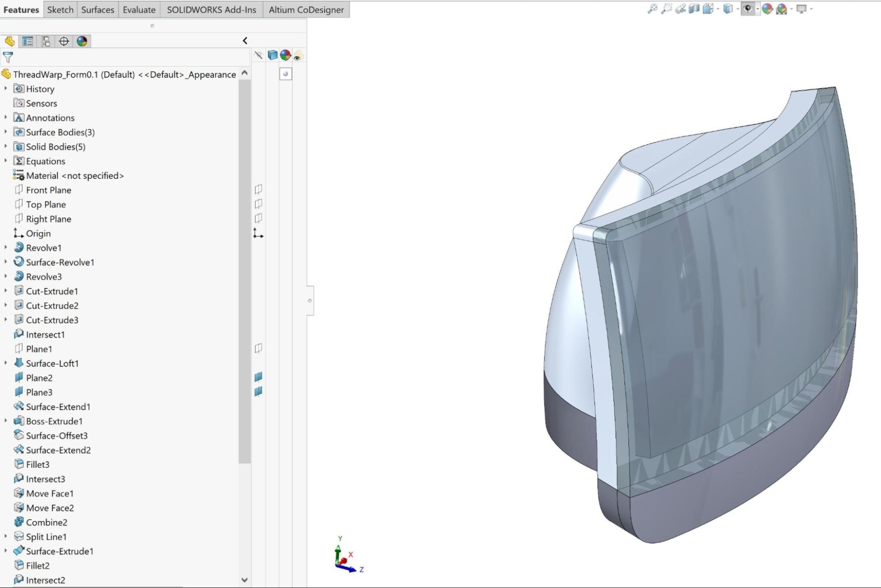Expand the Solid Bodies(5) folder

coord(5,146)
